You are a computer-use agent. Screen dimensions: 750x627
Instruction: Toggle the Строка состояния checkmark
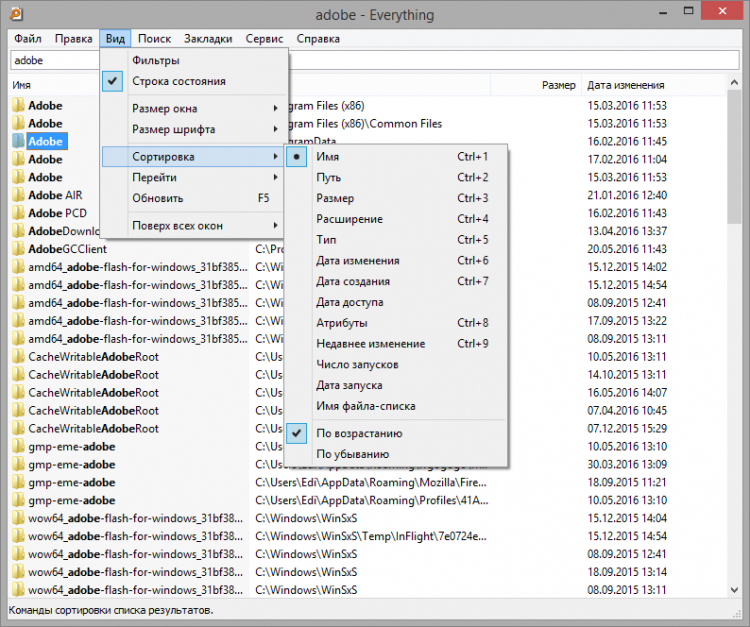pyautogui.click(x=112, y=81)
